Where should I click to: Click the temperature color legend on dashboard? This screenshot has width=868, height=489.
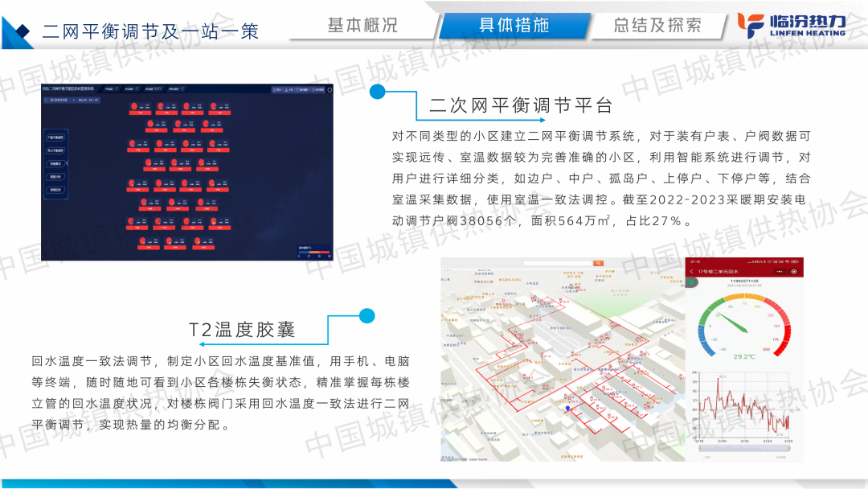(314, 251)
